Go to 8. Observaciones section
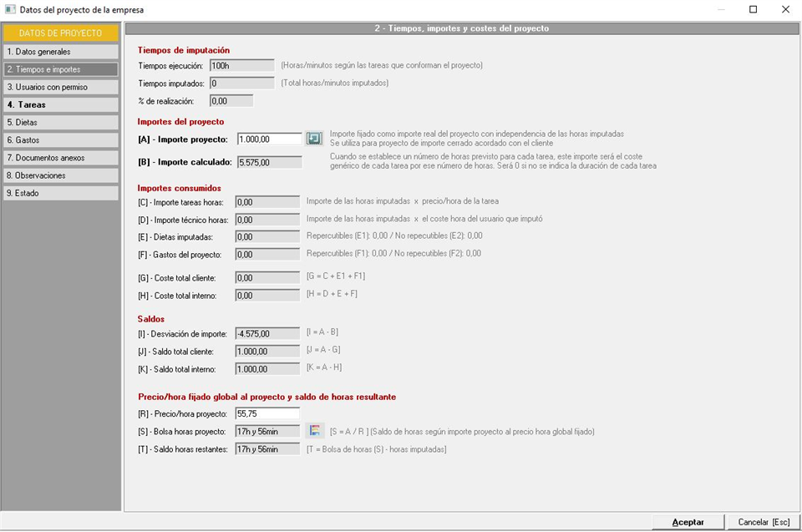This screenshot has height=532, width=802. 61,175
